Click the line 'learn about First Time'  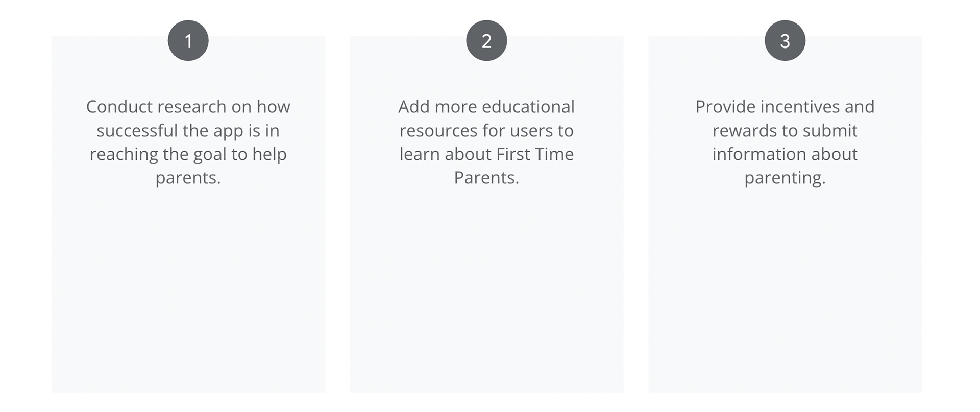click(x=486, y=154)
